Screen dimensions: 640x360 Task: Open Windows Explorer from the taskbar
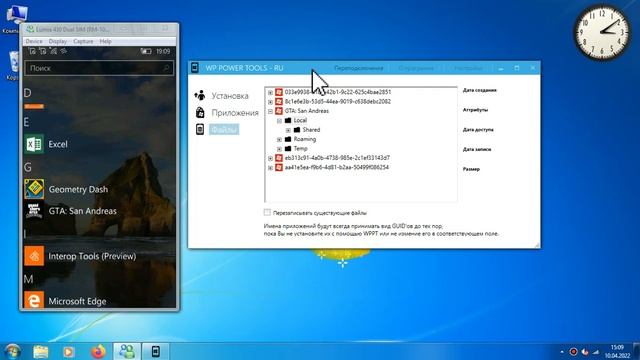[40, 351]
